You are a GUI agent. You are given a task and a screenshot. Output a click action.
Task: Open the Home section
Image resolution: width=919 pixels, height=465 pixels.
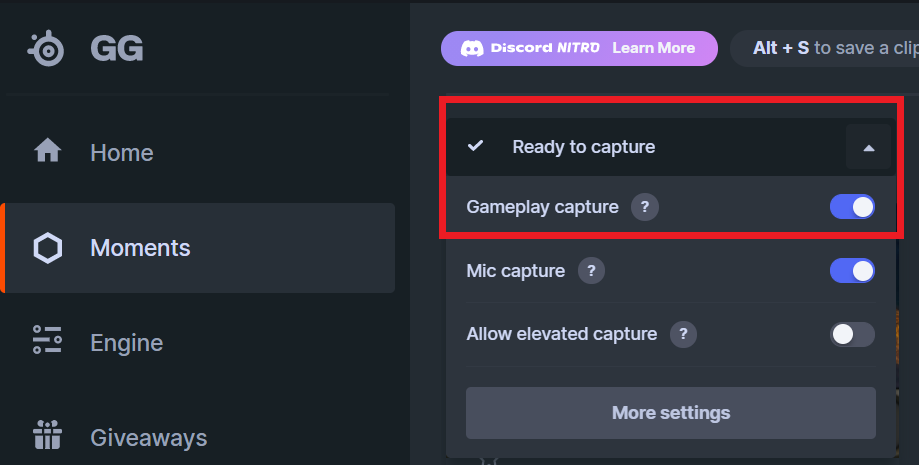point(121,153)
